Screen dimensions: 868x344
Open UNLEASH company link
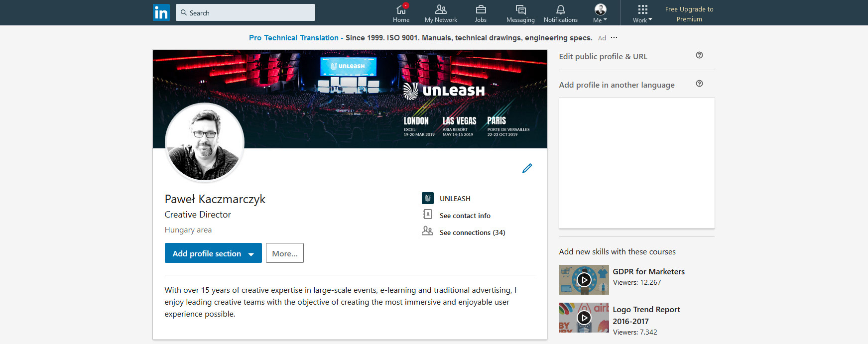(455, 199)
